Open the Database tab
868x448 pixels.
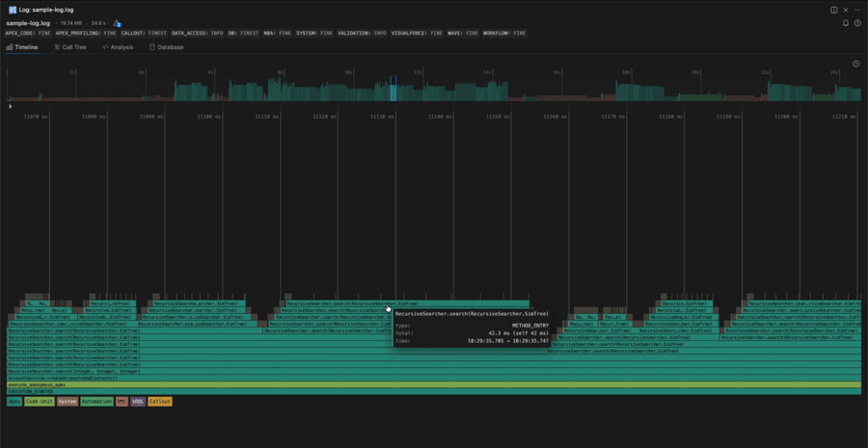[167, 47]
